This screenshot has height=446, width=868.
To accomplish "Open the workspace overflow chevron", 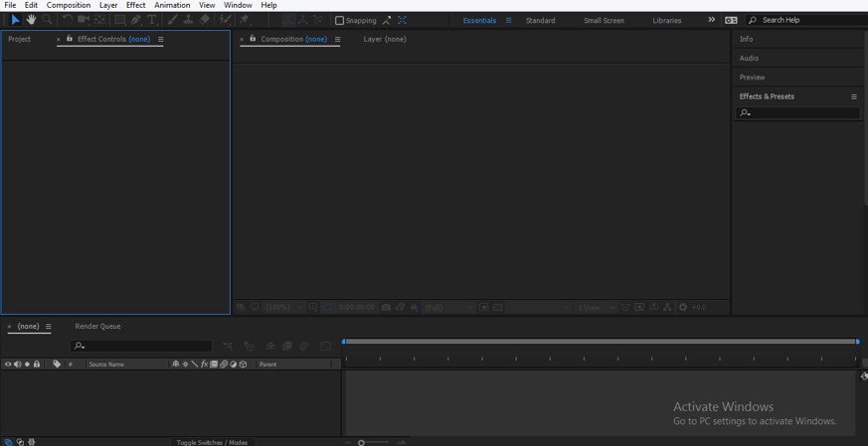I will (x=711, y=20).
